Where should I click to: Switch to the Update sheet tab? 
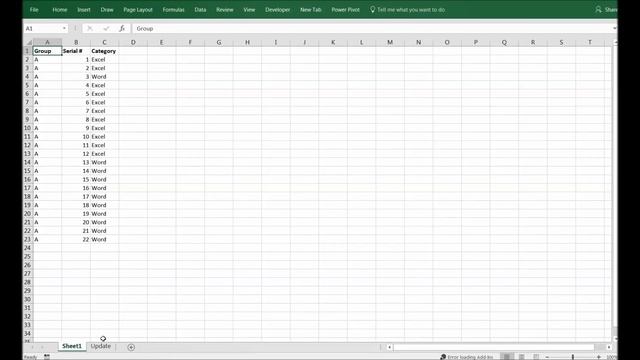click(x=101, y=346)
